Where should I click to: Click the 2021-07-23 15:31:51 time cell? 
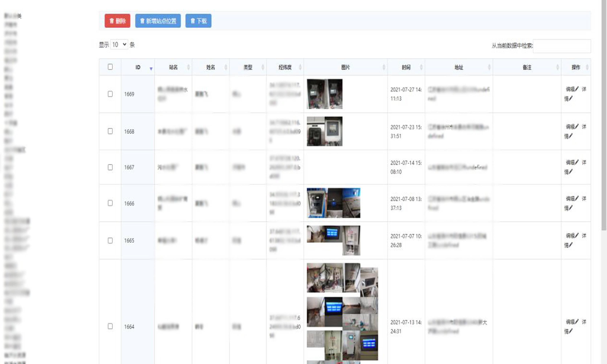tap(406, 131)
